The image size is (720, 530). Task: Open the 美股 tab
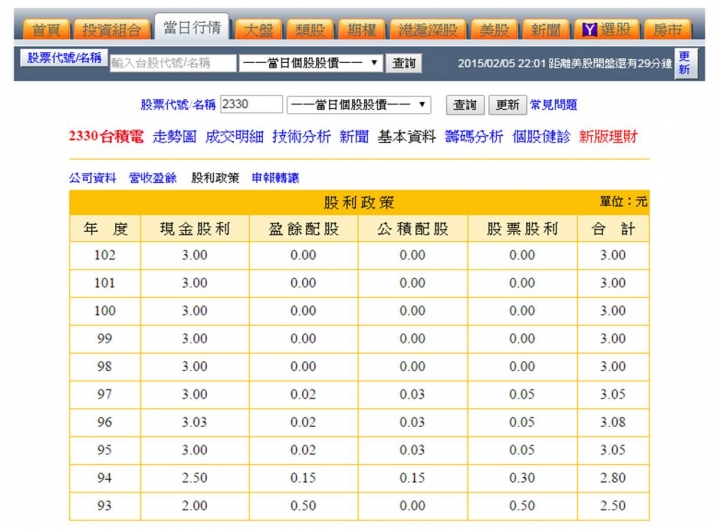point(494,30)
